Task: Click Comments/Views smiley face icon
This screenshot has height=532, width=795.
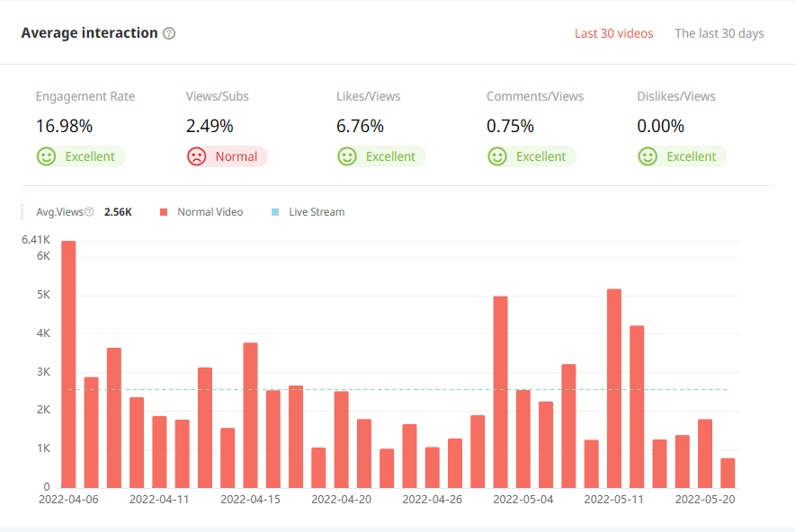Action: [x=497, y=156]
